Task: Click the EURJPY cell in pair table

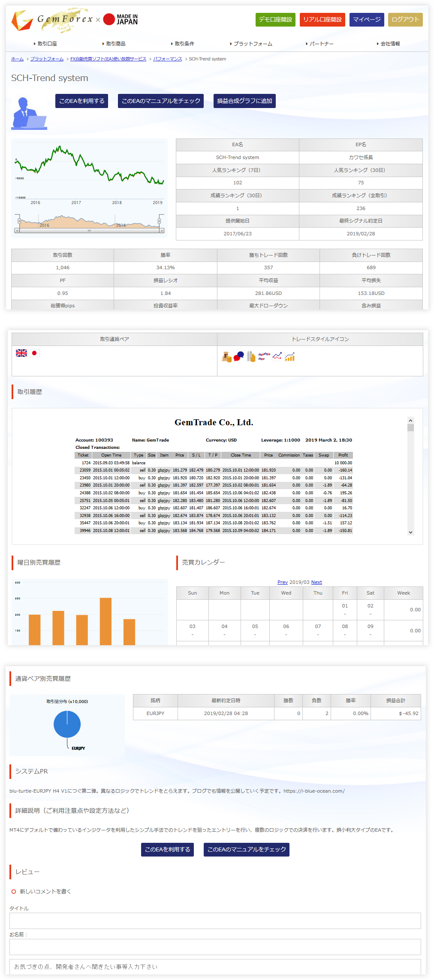Action: [x=155, y=713]
